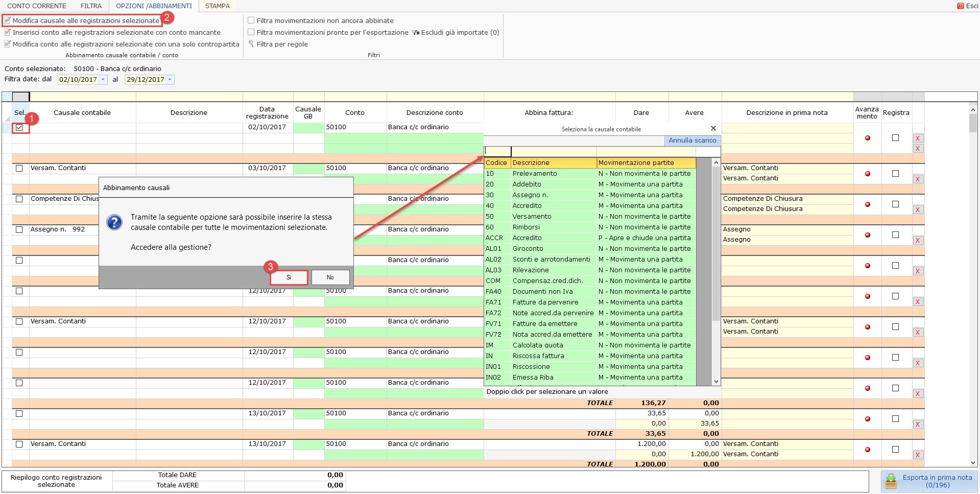Click down arrow of main grid scrollbar
Image resolution: width=980 pixels, height=494 pixels.
pyautogui.click(x=973, y=463)
